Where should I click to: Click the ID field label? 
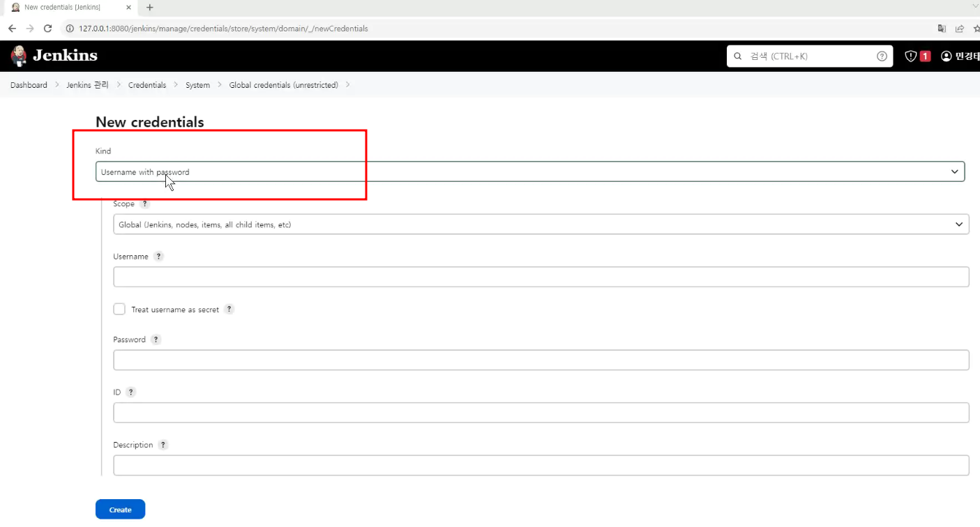pos(117,392)
